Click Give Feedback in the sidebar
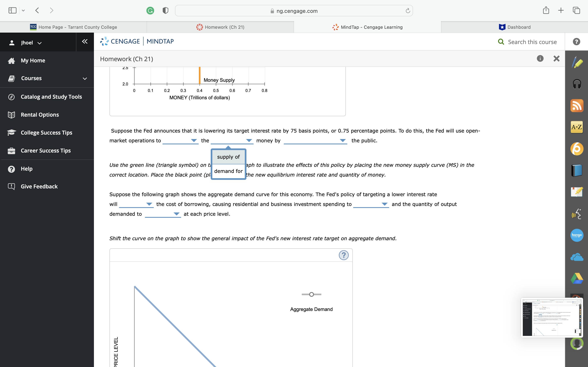Image resolution: width=588 pixels, height=367 pixels. coord(39,186)
